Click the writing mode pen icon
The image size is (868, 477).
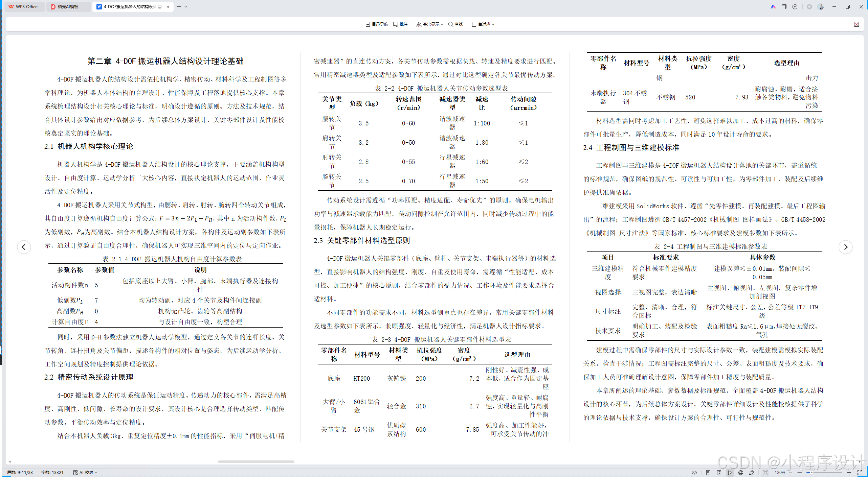click(x=752, y=472)
